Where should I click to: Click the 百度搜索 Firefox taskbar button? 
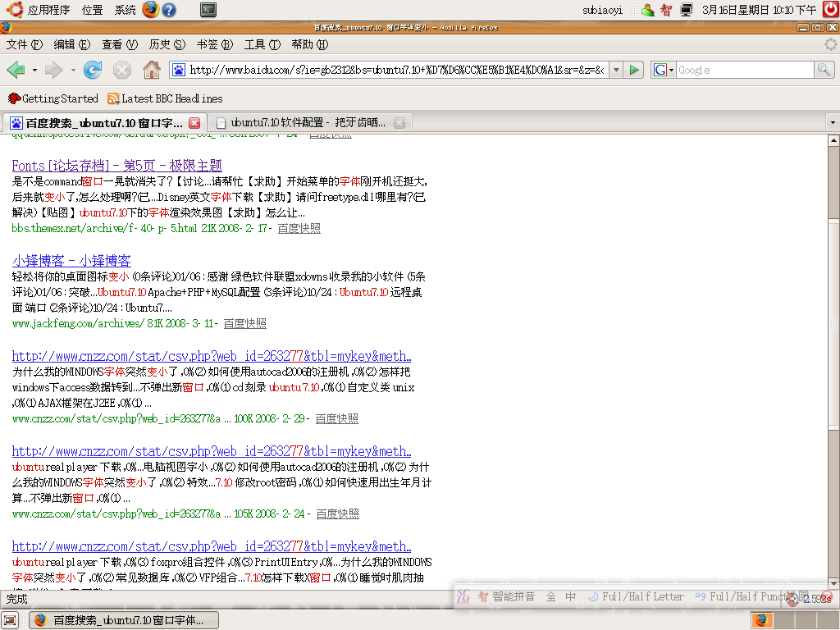[x=124, y=620]
